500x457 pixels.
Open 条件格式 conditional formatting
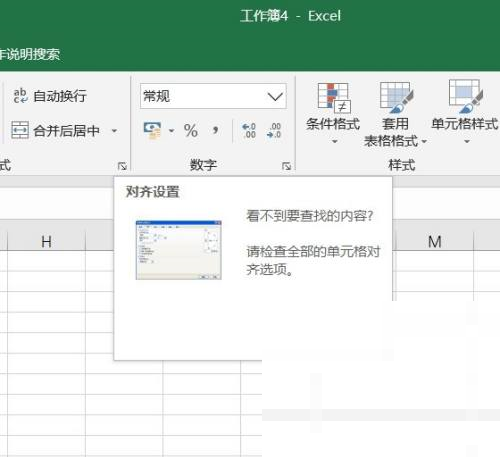tap(333, 113)
